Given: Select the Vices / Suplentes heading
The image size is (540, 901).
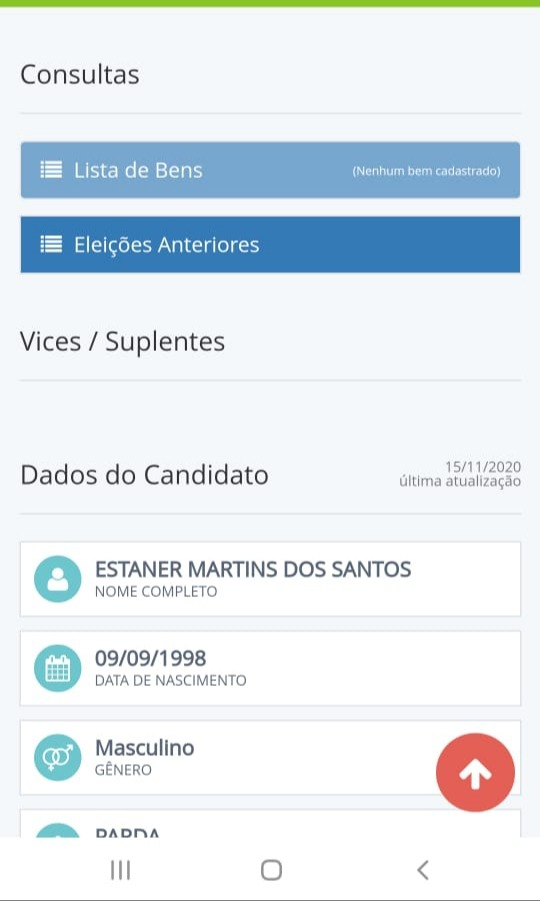Looking at the screenshot, I should tap(122, 342).
